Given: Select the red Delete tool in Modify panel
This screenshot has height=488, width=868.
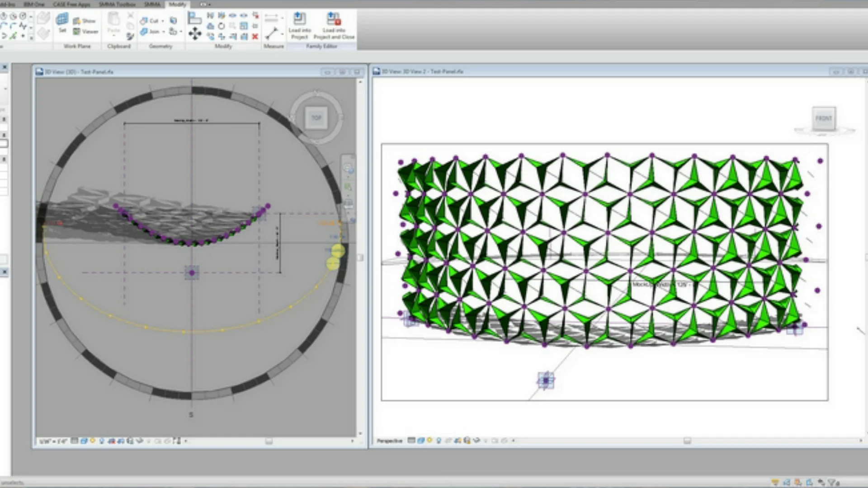Looking at the screenshot, I should (x=255, y=37).
